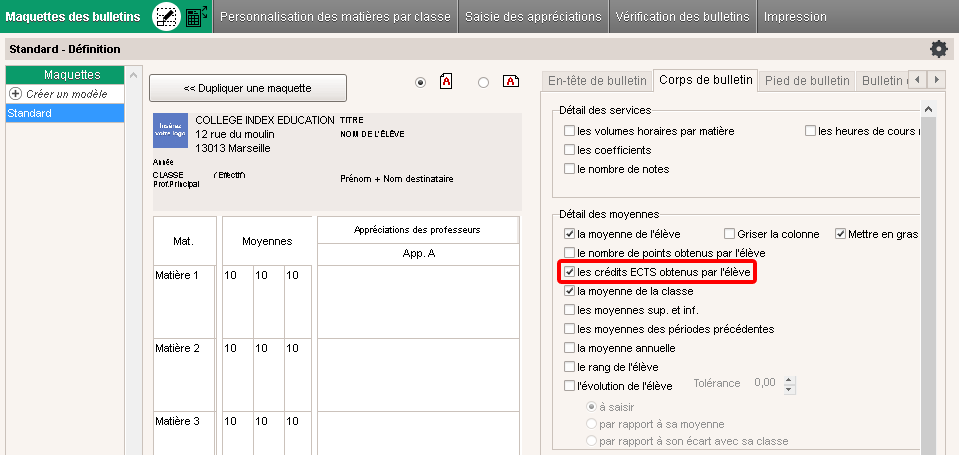Open Personnalisation des matières par classe tab
Image resolution: width=959 pixels, height=455 pixels.
tap(335, 17)
